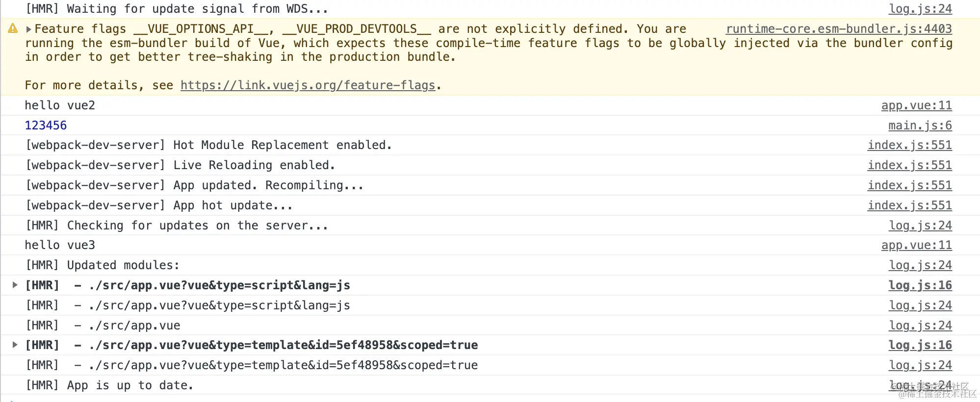Open the link.vuejs.org/feature-flags link

coord(308,85)
